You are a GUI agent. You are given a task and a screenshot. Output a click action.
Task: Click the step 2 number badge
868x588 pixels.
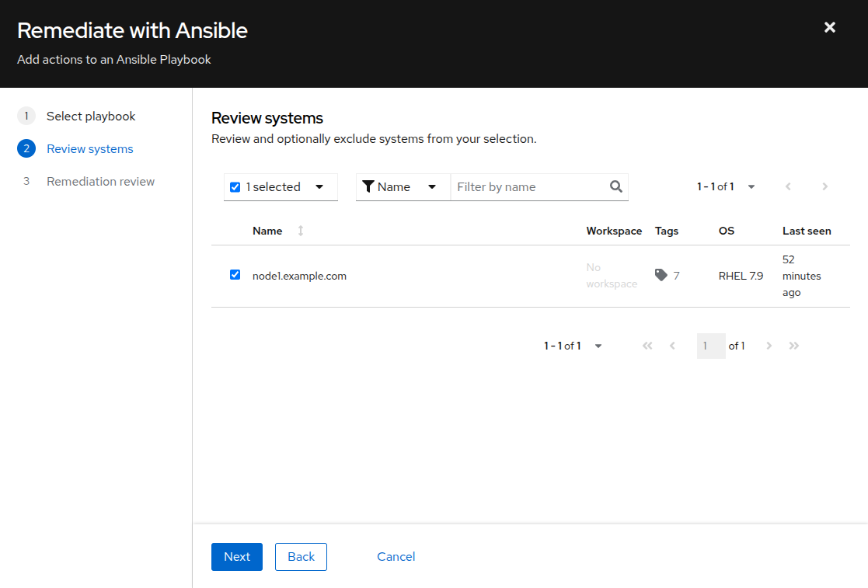(x=26, y=149)
